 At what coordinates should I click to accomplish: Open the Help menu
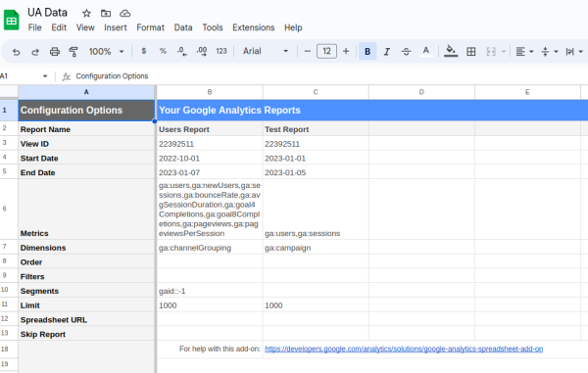click(293, 27)
